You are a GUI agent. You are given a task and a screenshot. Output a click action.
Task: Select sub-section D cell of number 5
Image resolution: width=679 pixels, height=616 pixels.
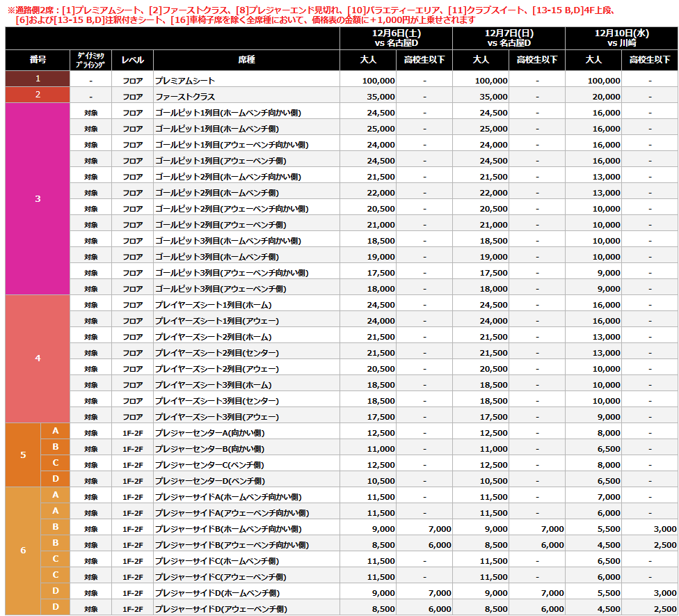(55, 479)
